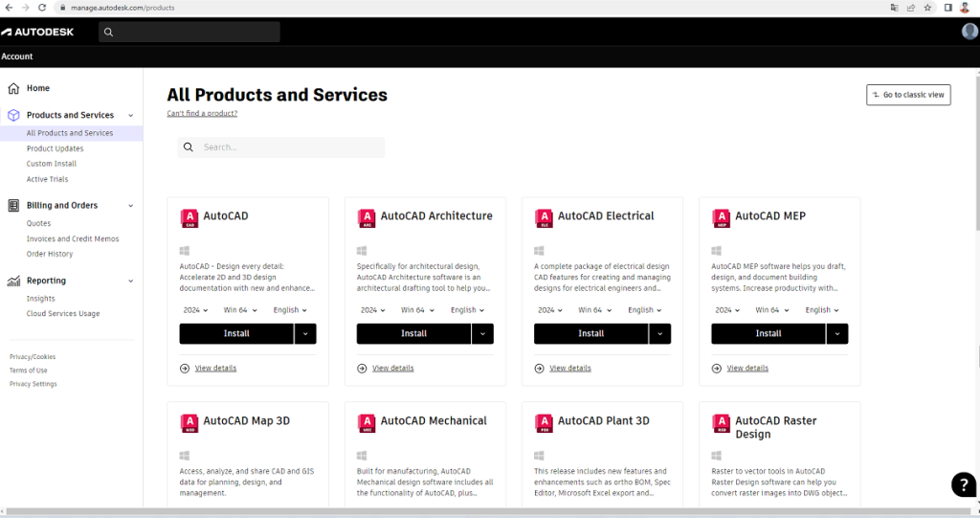Click the AutoCAD Plant 3D product icon
Viewport: 980px width, 518px height.
tap(544, 423)
